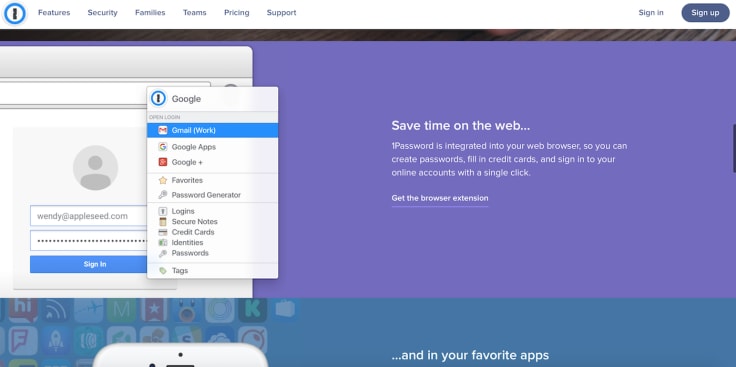The width and height of the screenshot is (736, 367).
Task: Click the page scrollbar thumb
Action: [734, 148]
